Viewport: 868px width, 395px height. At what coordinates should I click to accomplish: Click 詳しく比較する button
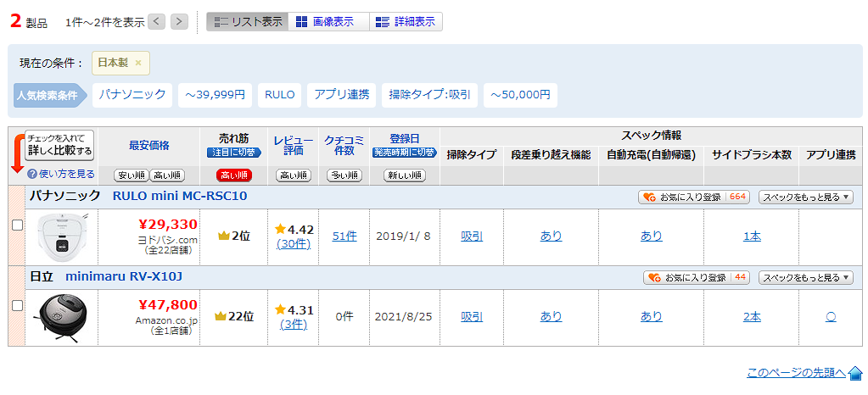click(x=59, y=145)
